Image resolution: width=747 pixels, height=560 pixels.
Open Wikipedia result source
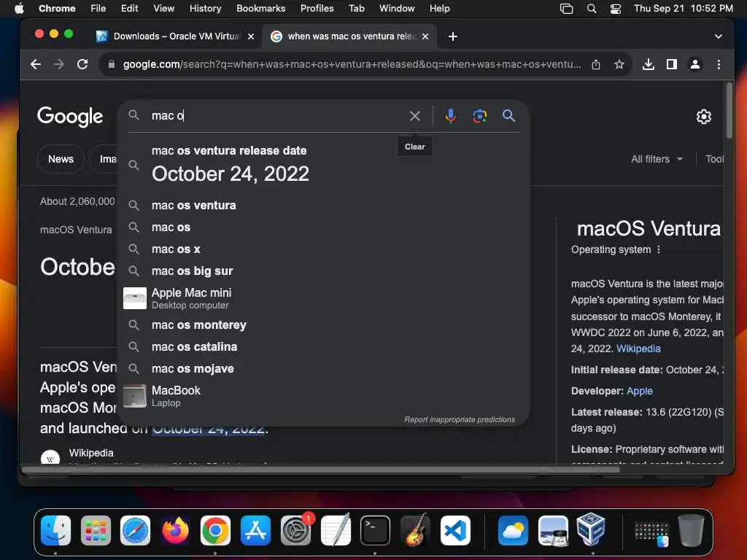coord(91,453)
